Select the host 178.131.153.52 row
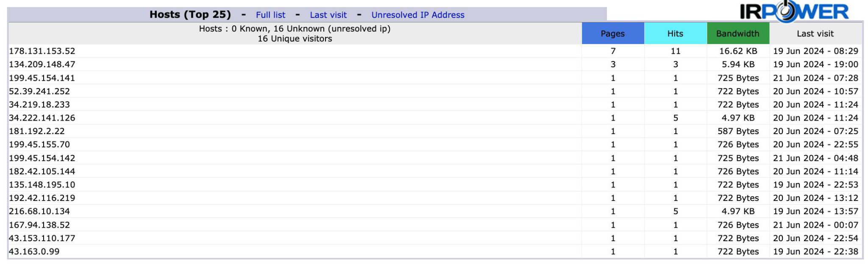 click(435, 51)
